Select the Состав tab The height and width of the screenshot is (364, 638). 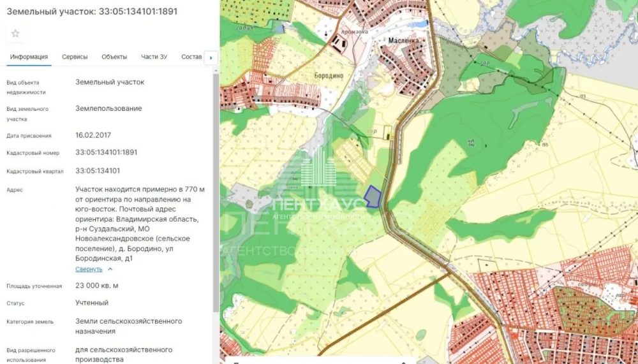coord(191,57)
